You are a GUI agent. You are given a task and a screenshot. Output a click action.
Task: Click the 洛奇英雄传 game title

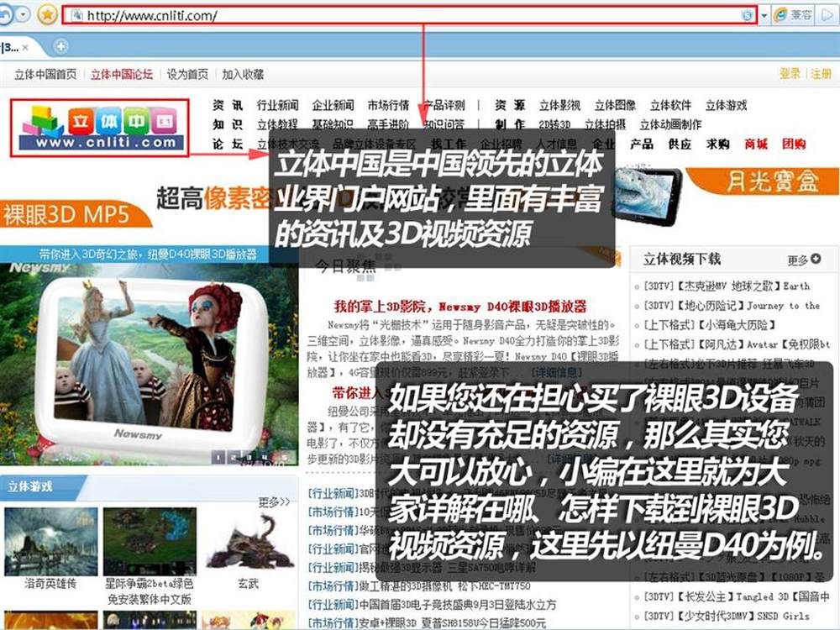50,584
